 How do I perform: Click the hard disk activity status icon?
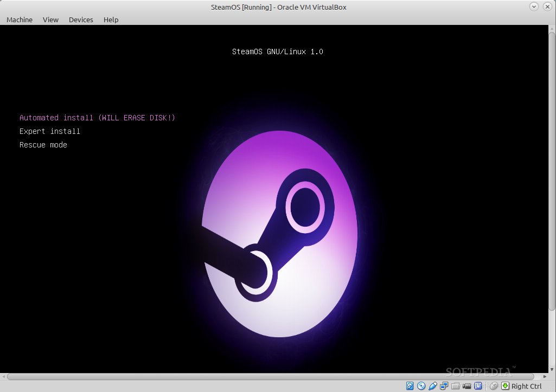(x=410, y=385)
